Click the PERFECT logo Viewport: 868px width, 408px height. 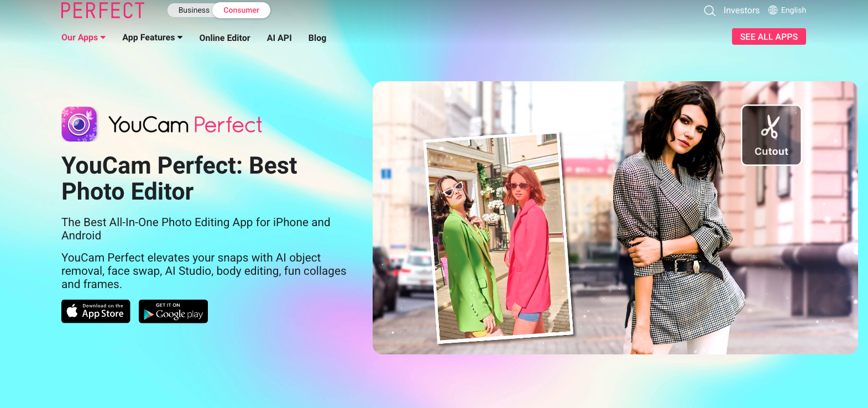103,10
